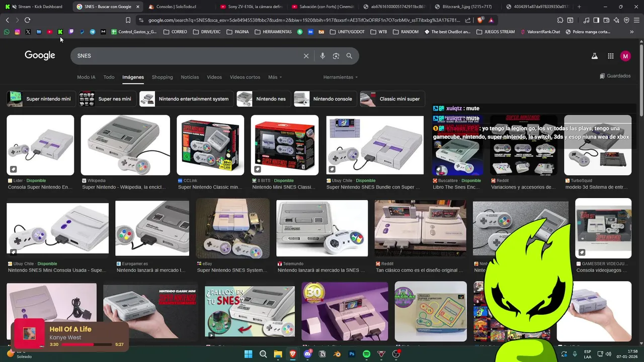Open Brave Shields lion icon
The width and height of the screenshot is (644, 362).
(480, 20)
